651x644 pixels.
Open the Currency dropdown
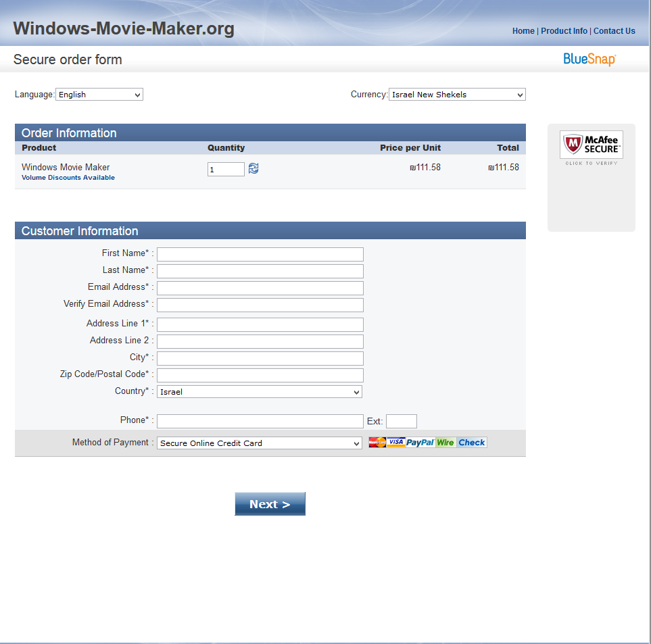tap(457, 95)
